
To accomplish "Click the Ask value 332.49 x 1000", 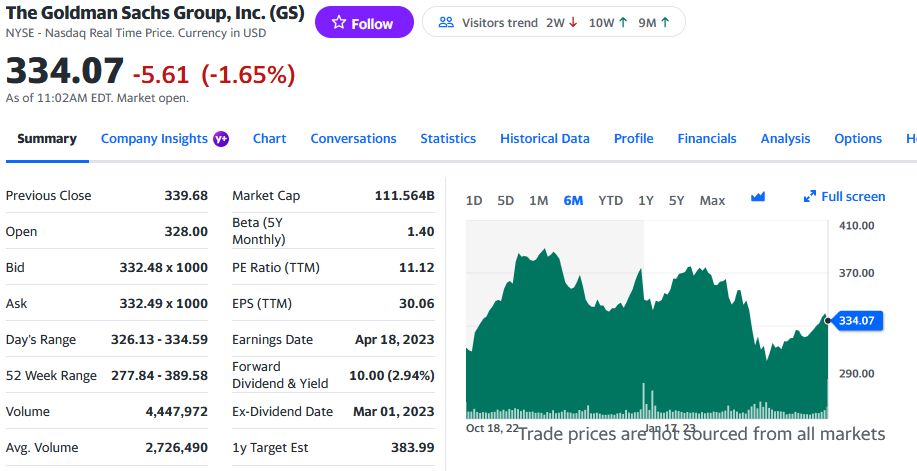I will tap(164, 304).
